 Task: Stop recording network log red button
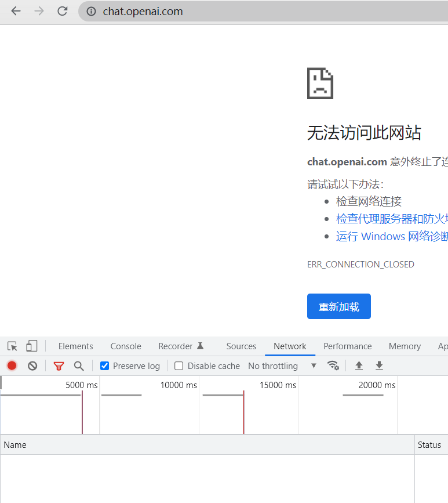coord(12,366)
